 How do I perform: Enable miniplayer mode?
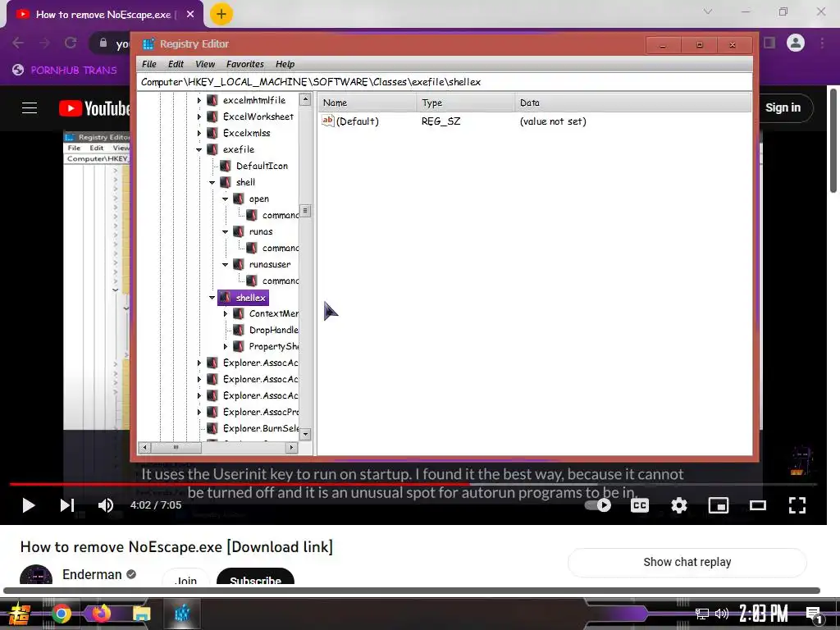pyautogui.click(x=719, y=505)
